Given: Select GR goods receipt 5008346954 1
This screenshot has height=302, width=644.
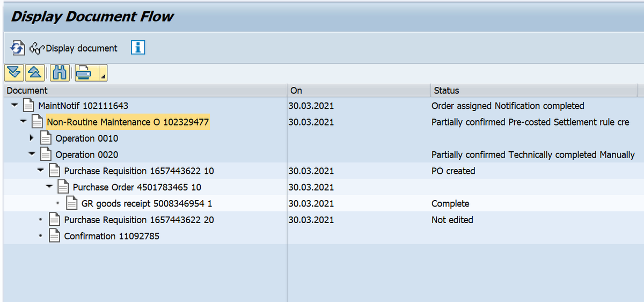Looking at the screenshot, I should [x=147, y=204].
